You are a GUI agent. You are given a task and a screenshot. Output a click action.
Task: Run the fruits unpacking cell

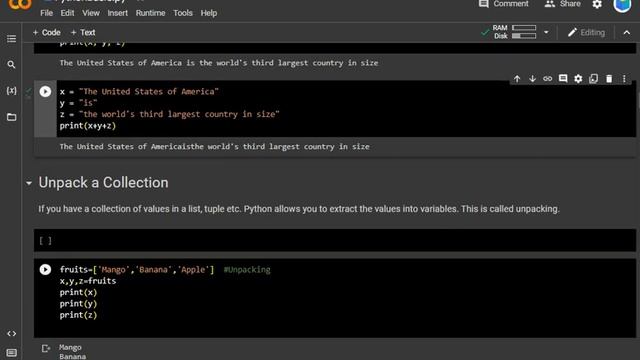pos(45,269)
